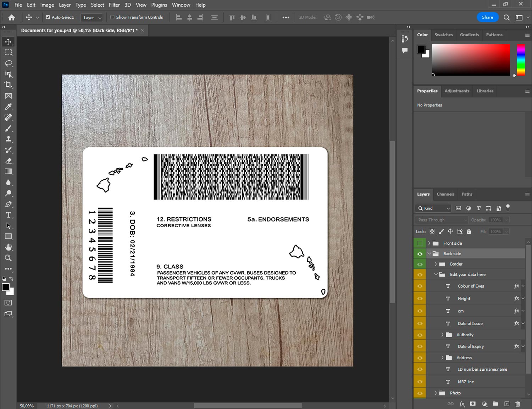The height and width of the screenshot is (409, 532).
Task: Hide the Back side group
Action: [420, 253]
